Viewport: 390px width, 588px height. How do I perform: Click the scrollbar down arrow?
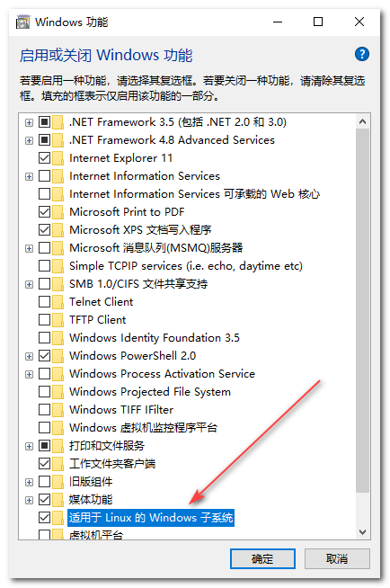point(362,531)
